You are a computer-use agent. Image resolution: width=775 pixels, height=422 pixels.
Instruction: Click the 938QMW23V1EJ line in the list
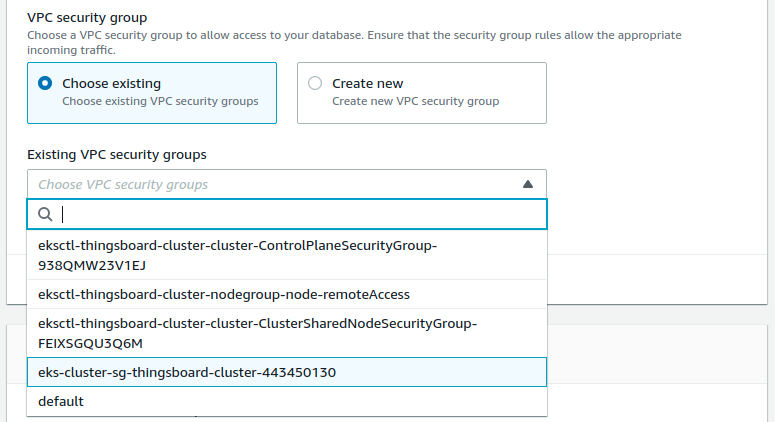coord(91,265)
